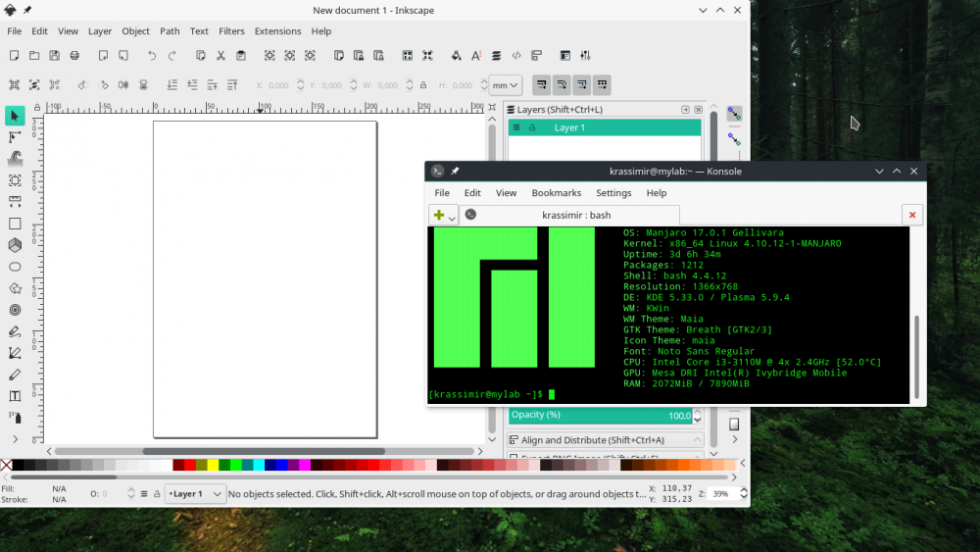Select the Spray tool

15,417
